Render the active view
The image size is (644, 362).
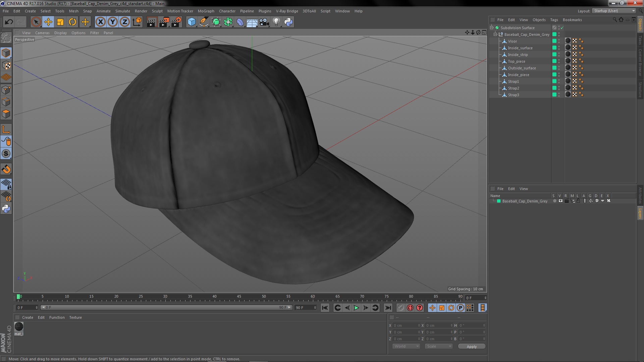152,22
